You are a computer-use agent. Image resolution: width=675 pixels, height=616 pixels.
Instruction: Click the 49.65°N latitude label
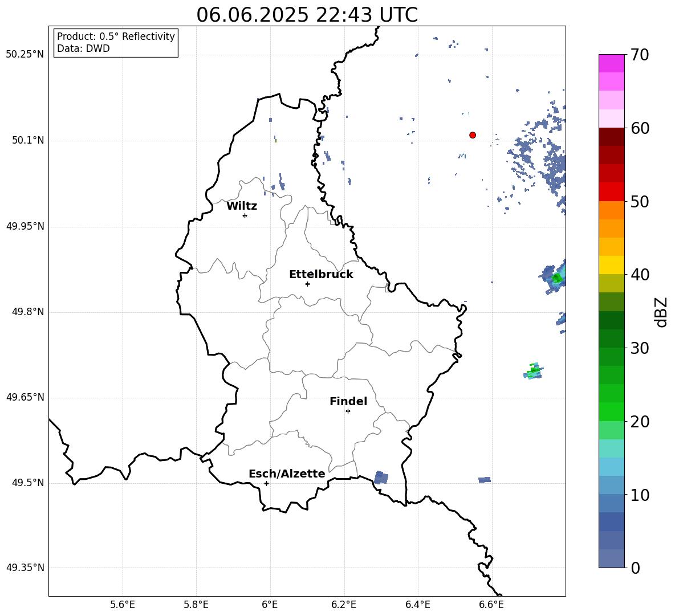point(25,397)
